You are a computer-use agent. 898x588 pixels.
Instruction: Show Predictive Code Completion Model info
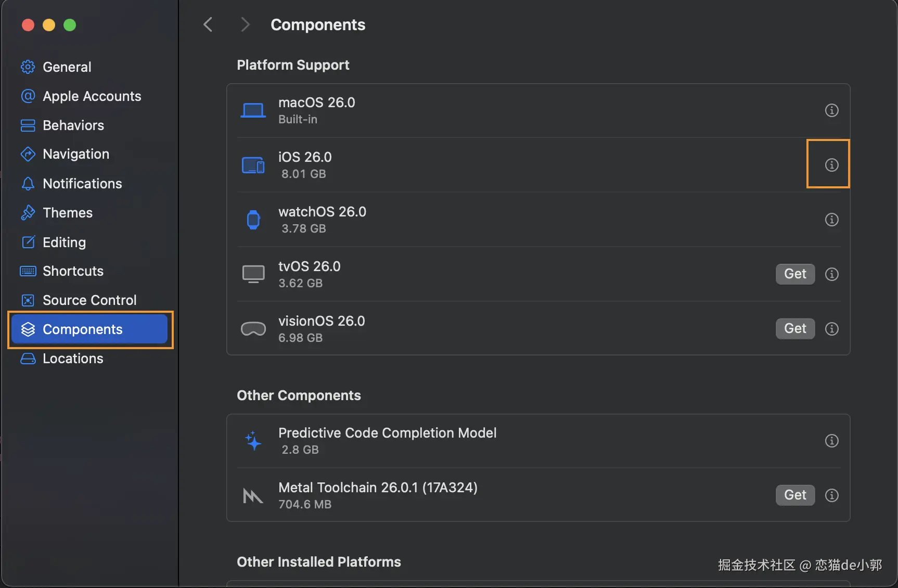831,441
